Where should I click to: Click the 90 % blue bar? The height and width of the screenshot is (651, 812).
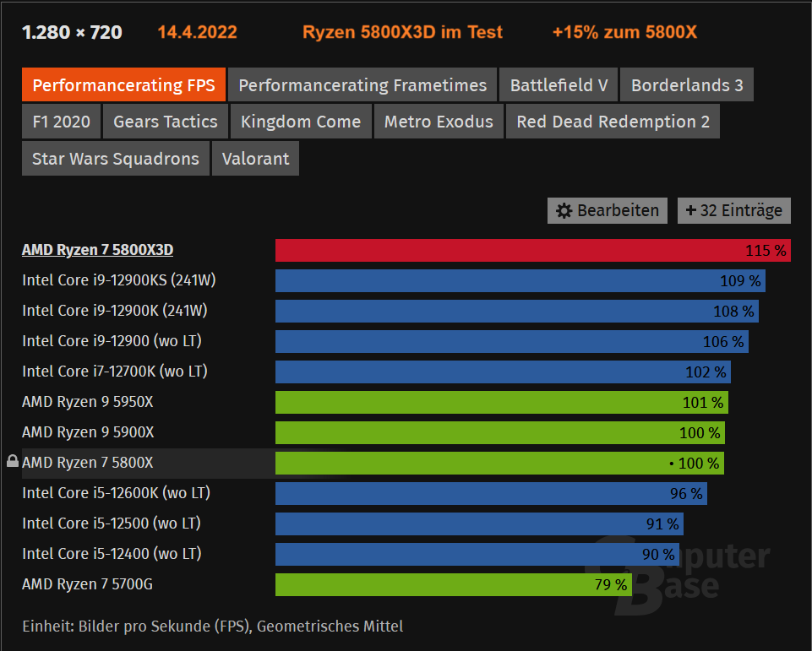pos(477,555)
